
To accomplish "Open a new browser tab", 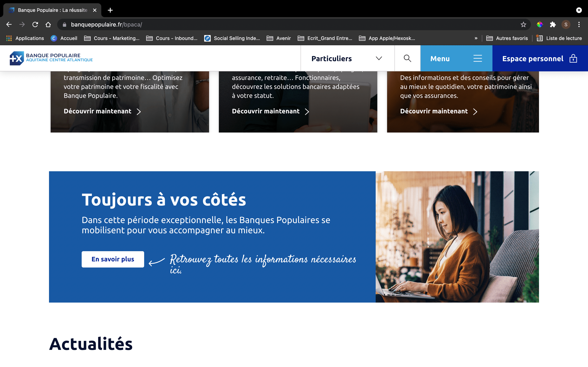I will tap(110, 10).
